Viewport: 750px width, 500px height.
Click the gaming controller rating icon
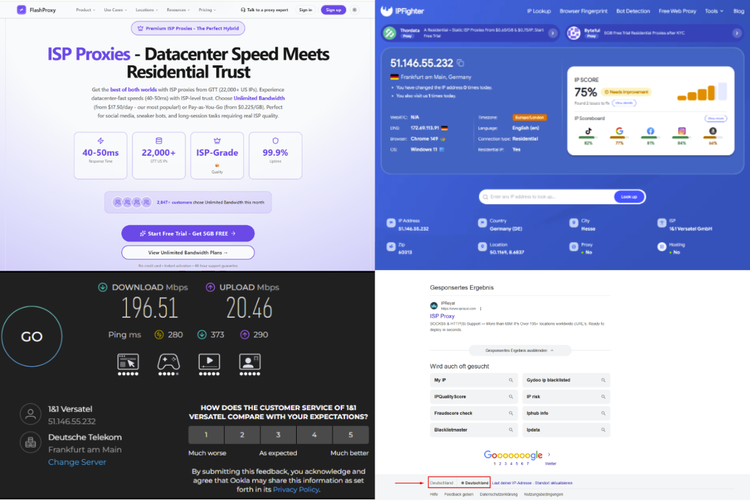coord(168,362)
